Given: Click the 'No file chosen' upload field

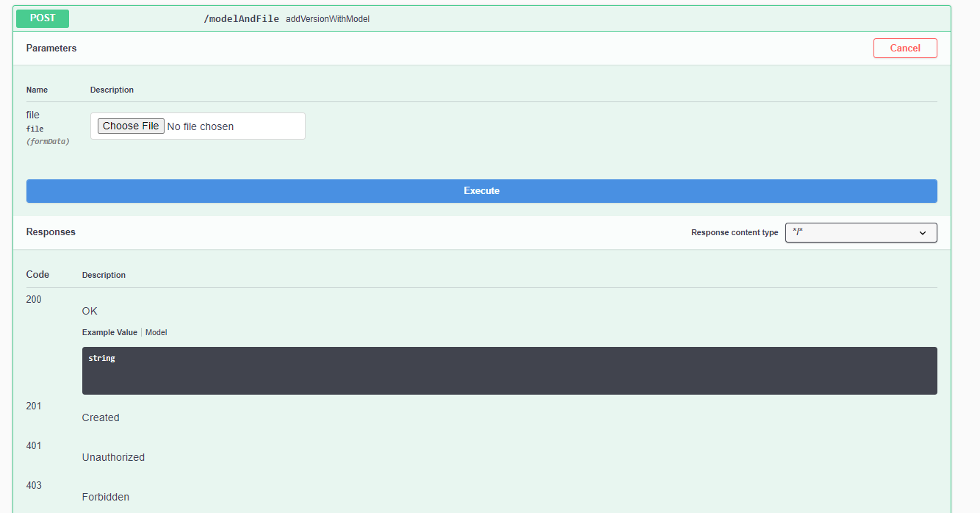Looking at the screenshot, I should [198, 126].
